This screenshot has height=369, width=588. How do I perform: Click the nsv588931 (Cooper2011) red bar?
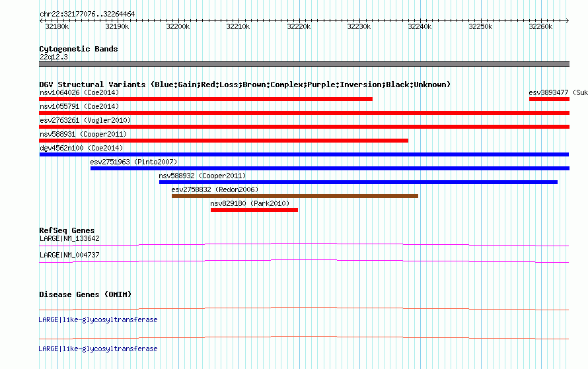pyautogui.click(x=223, y=141)
